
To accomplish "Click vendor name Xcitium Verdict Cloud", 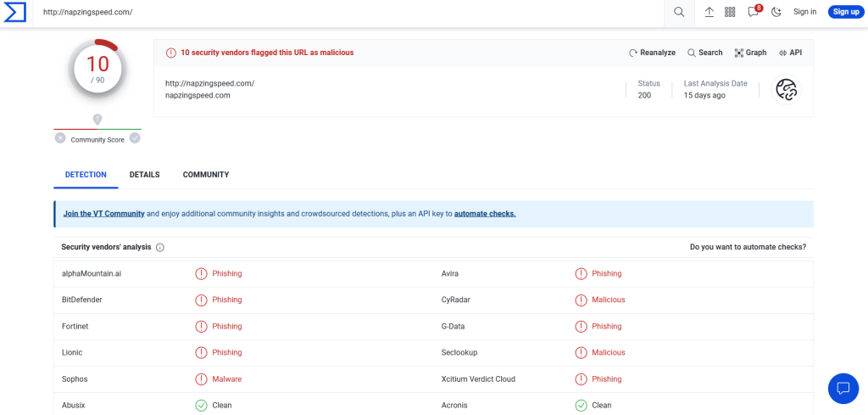I will click(x=478, y=379).
